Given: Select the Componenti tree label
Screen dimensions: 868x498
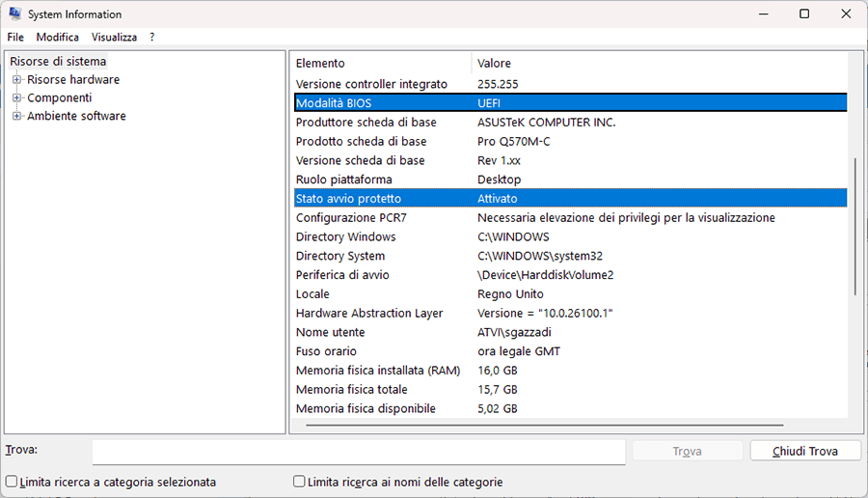Looking at the screenshot, I should pyautogui.click(x=59, y=98).
